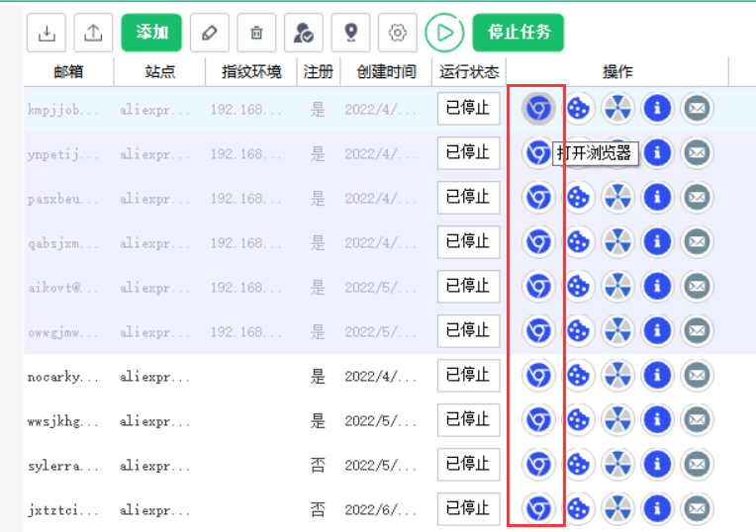This screenshot has width=756, height=532.
Task: Click the export upload icon in toolbar
Action: point(93,33)
